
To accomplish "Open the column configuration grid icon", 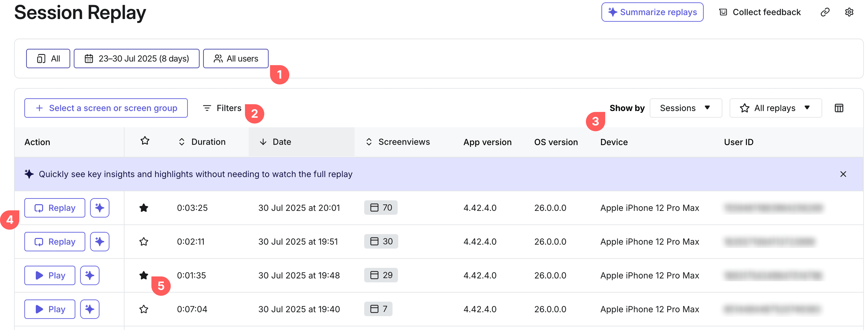I will pyautogui.click(x=839, y=108).
